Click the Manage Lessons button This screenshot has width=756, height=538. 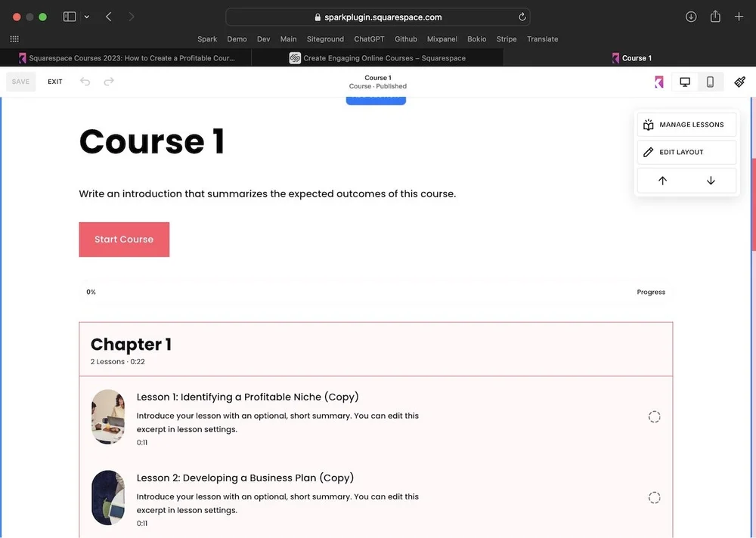(686, 124)
